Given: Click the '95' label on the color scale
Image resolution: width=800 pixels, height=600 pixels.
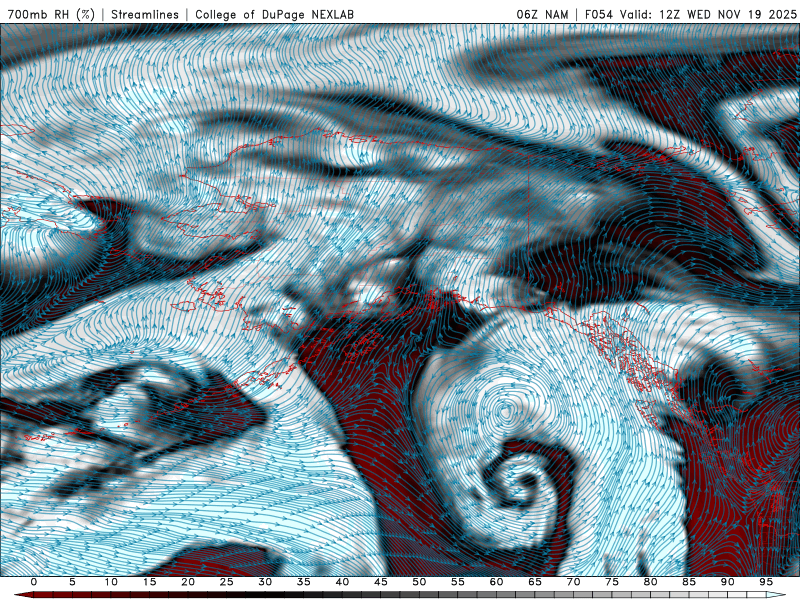Looking at the screenshot, I should coord(766,582).
